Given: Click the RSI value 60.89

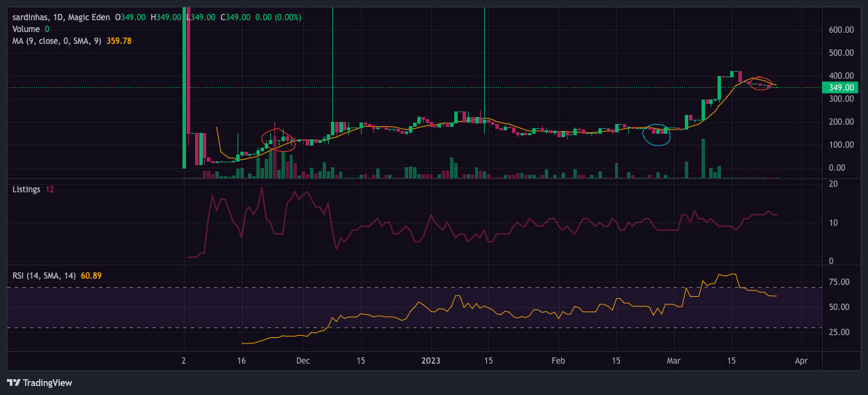Looking at the screenshot, I should tap(93, 276).
